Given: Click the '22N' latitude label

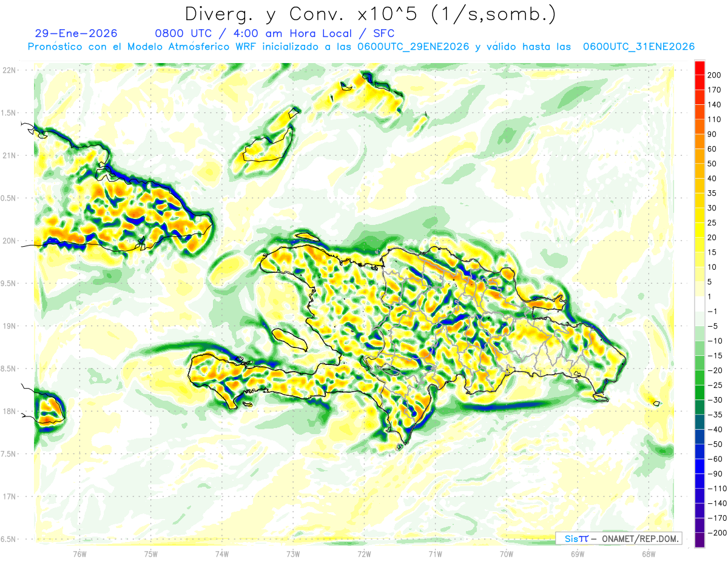Looking at the screenshot, I should (10, 70).
